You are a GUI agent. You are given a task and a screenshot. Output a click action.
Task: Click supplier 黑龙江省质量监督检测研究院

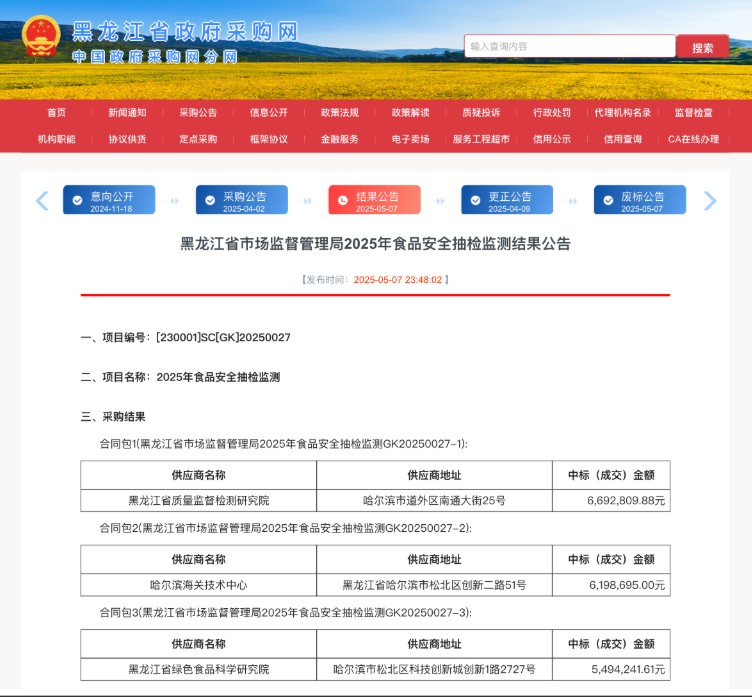pos(199,500)
